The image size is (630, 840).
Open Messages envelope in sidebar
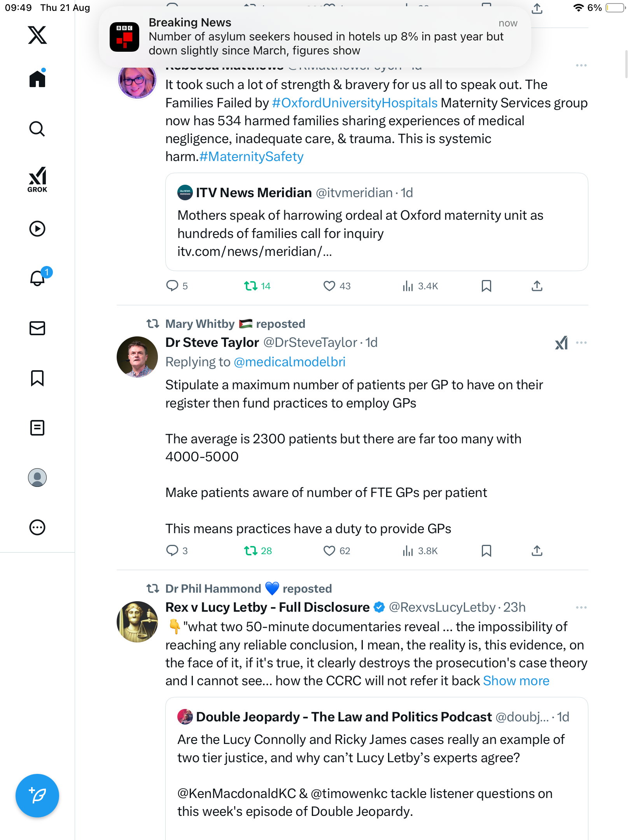[37, 328]
